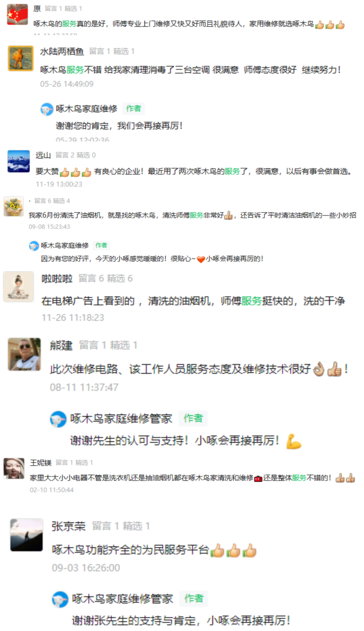Image resolution: width=364 pixels, height=631 pixels.
Task: Click the 啄木鸟家庭维修 bird logo under 水陆两栖鱼
Action: click(x=47, y=109)
